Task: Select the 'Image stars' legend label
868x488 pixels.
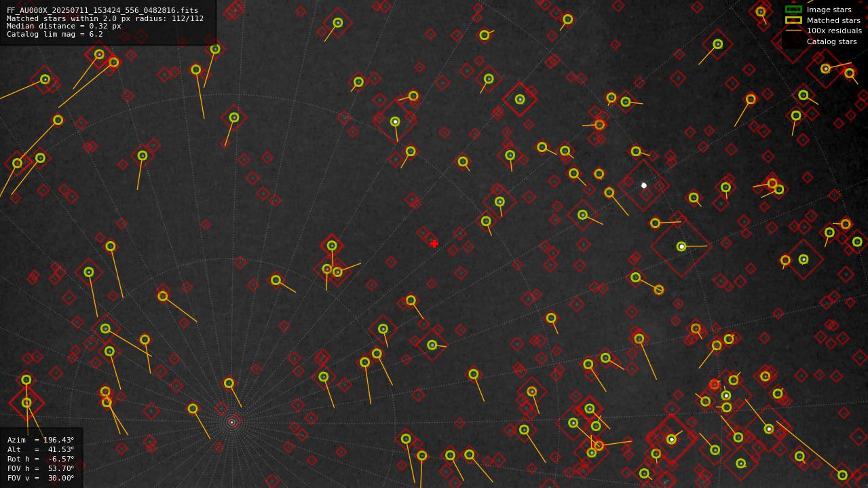Action: (829, 10)
